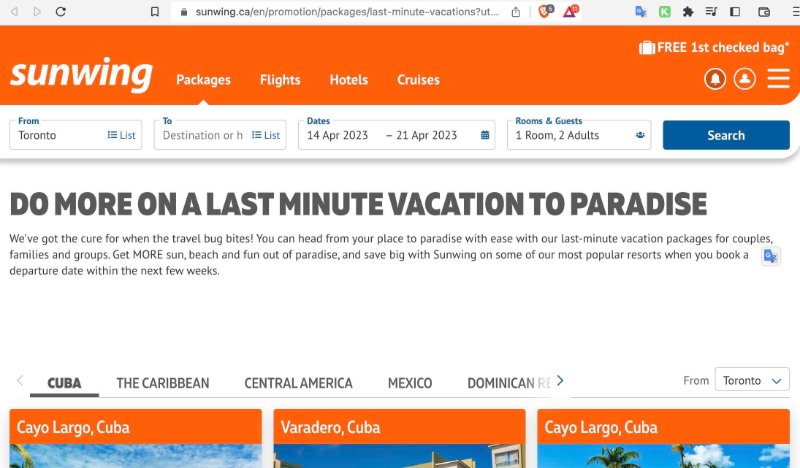Open the extensions puzzle icon
Screen dimensions: 800x468
click(688, 11)
